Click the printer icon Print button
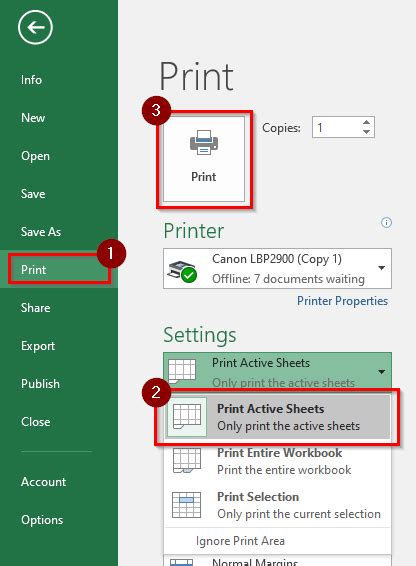Image resolution: width=416 pixels, height=566 pixels. [204, 158]
